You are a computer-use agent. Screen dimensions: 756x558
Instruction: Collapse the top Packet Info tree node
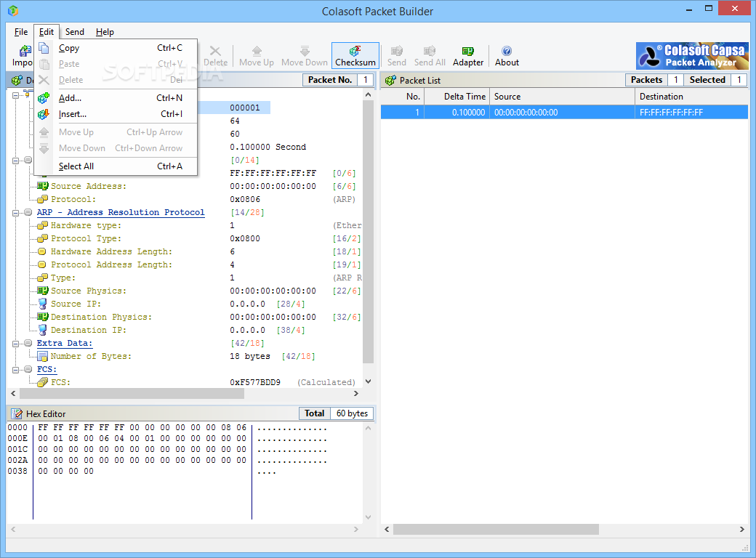tap(15, 95)
